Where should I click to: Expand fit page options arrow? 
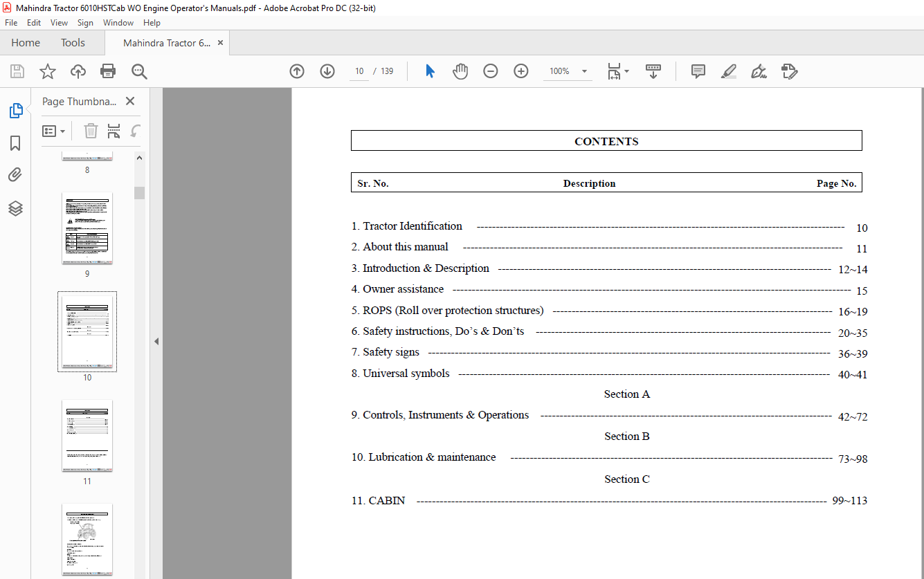coord(627,71)
